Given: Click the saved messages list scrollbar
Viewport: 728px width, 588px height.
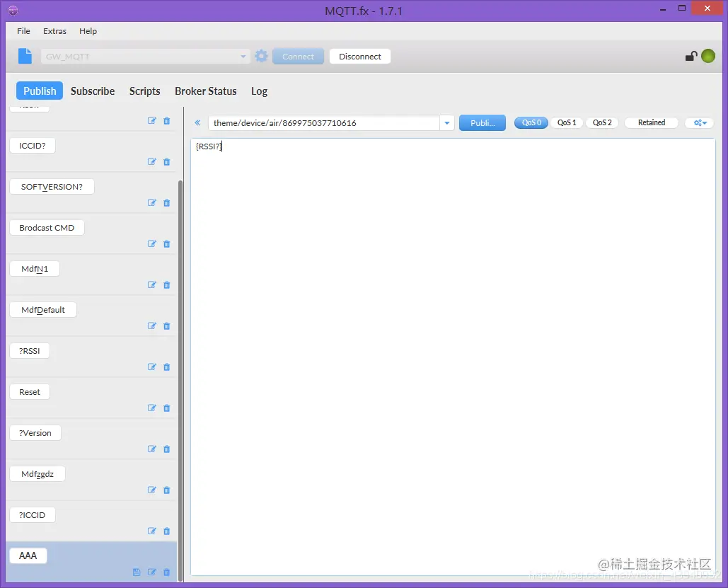Looking at the screenshot, I should [180, 380].
